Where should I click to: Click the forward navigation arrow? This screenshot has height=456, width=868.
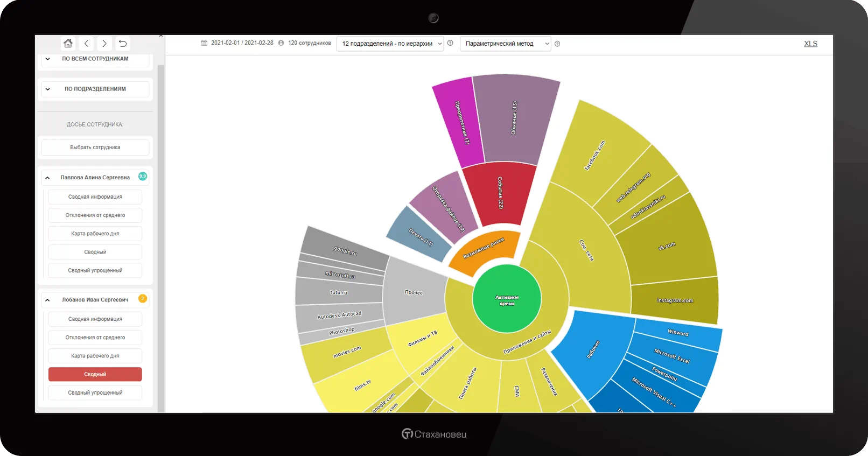[x=104, y=44]
